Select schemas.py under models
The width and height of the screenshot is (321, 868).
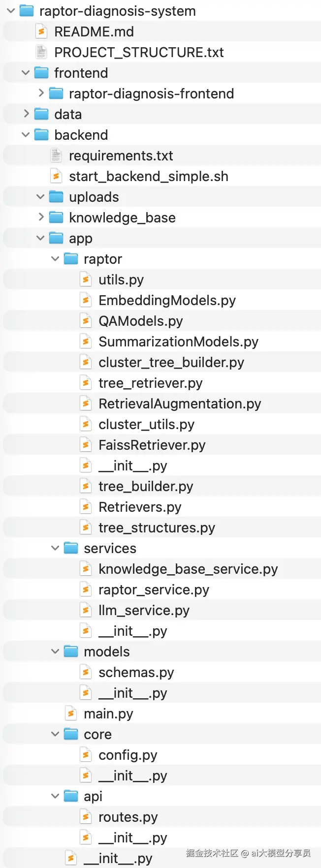pyautogui.click(x=136, y=673)
